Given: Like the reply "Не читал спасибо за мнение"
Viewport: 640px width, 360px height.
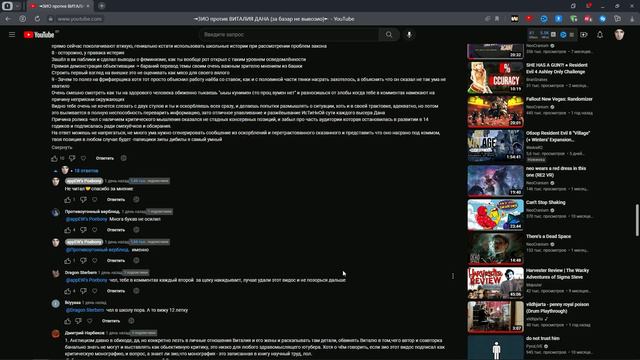Looking at the screenshot, I should tap(67, 200).
